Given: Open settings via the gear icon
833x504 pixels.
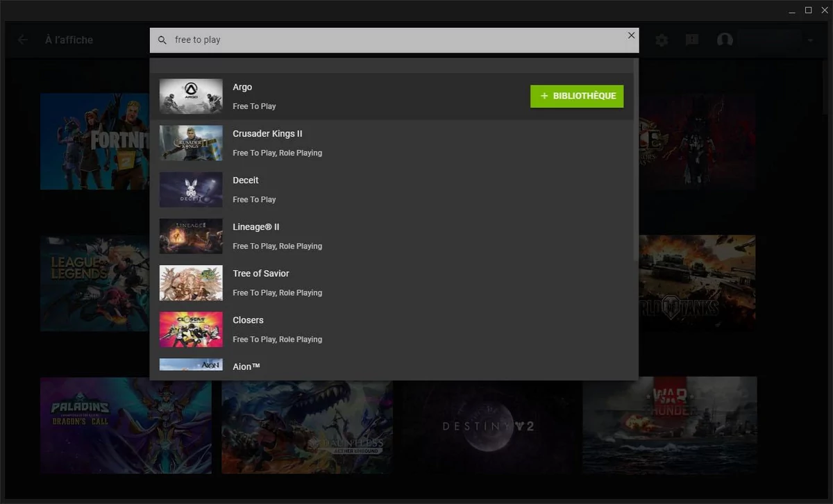Looking at the screenshot, I should 662,40.
